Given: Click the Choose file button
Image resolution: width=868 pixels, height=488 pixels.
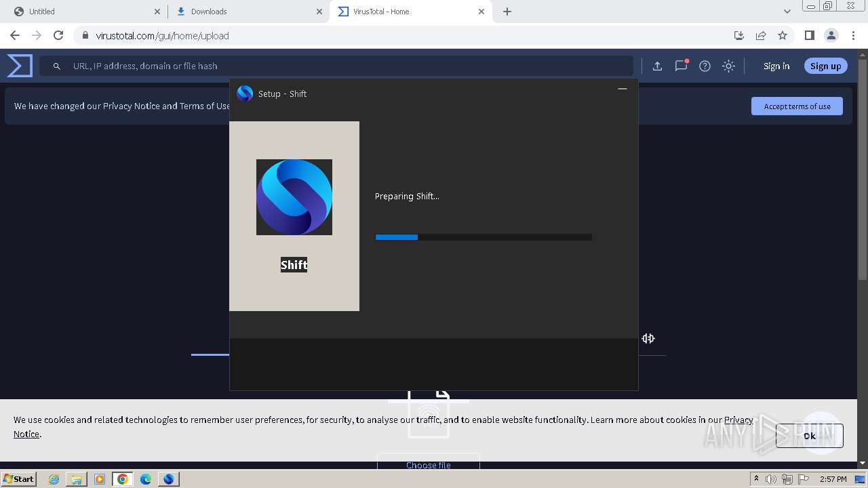Looking at the screenshot, I should 429,465.
